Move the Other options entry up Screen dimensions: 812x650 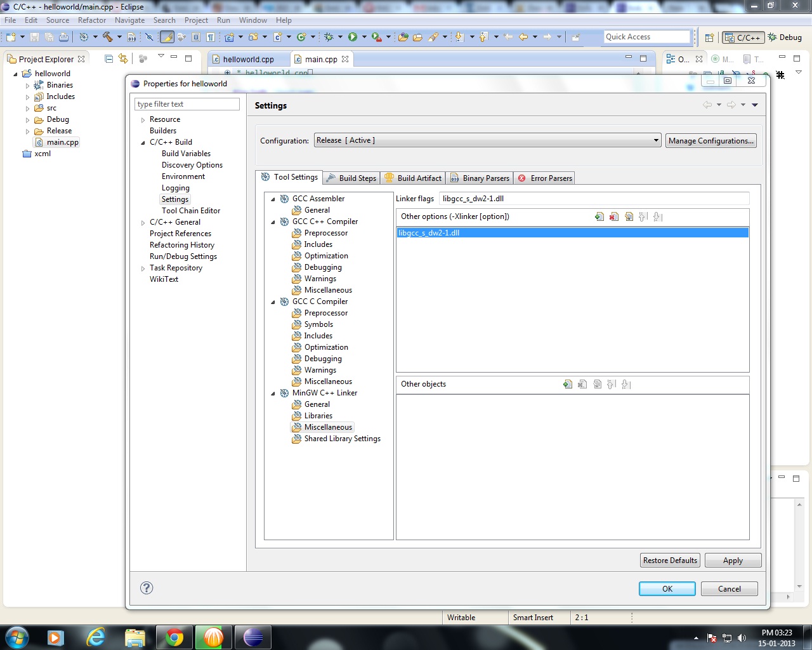point(643,216)
